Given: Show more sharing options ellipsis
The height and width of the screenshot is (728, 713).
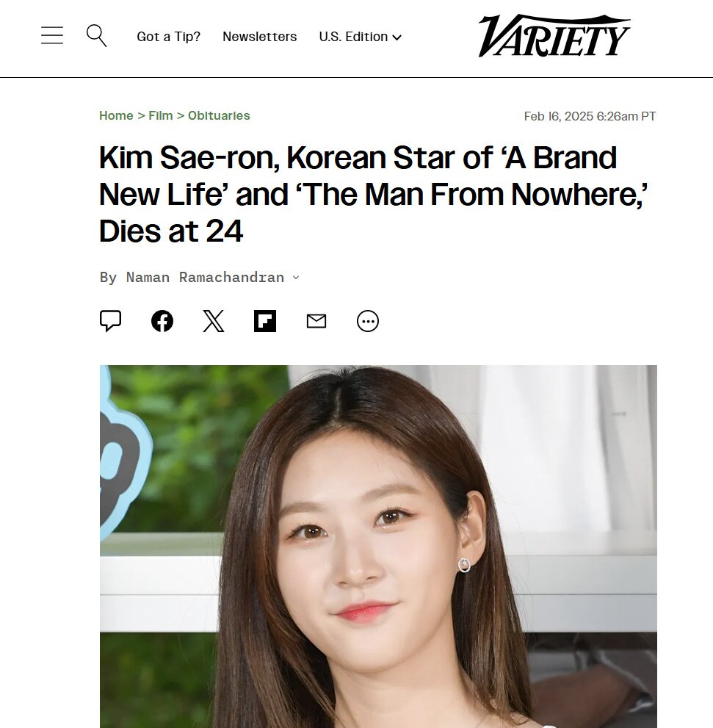Looking at the screenshot, I should (368, 321).
